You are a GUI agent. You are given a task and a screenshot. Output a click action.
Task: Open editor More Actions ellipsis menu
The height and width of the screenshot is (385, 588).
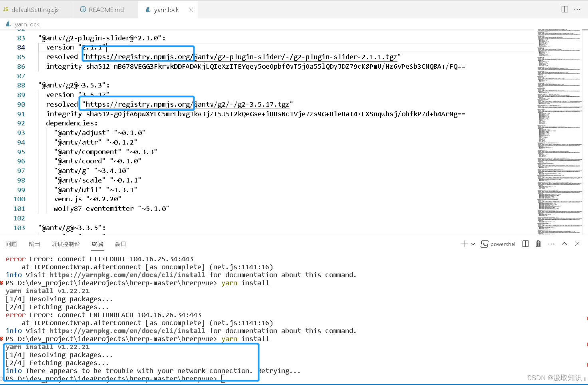(x=577, y=9)
